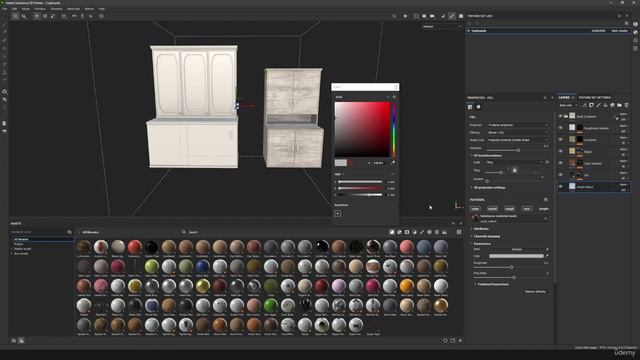Click add smart material icon in Layers
The image size is (640, 360).
tap(612, 105)
